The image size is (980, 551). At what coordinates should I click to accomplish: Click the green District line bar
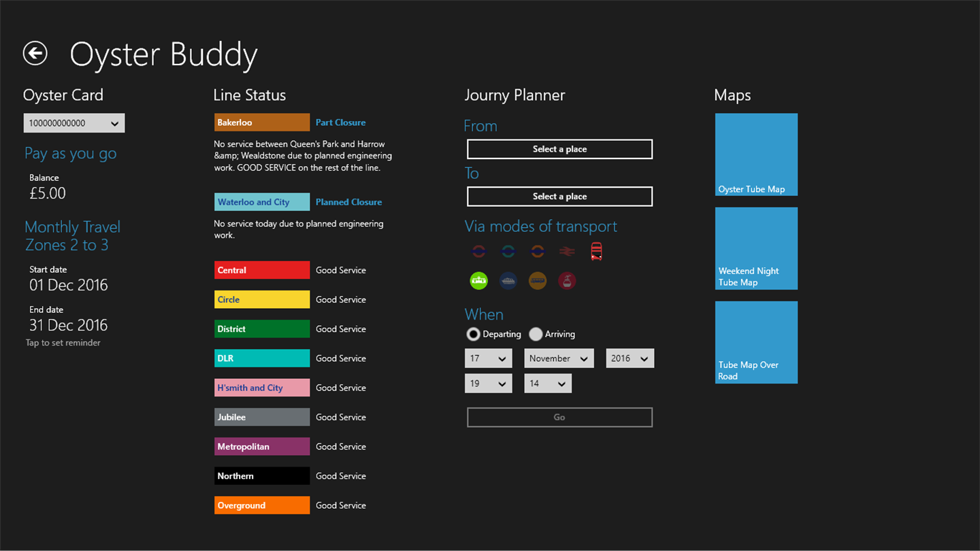[262, 329]
